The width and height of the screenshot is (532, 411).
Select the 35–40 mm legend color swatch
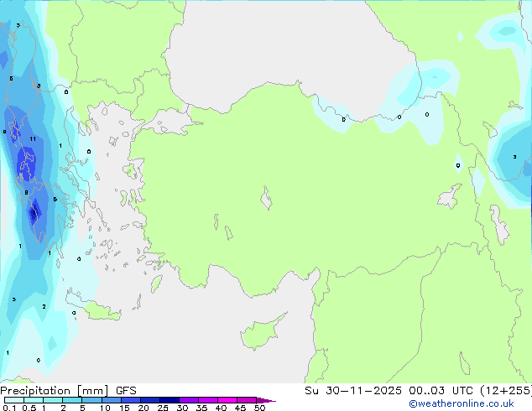point(207,400)
